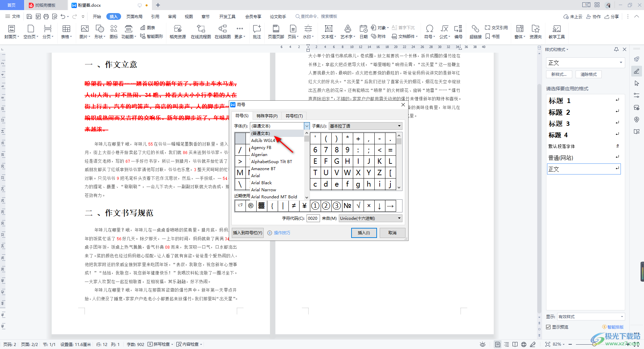The image size is (644, 349).
Task: Click the new style (新样式) button
Action: 559,74
